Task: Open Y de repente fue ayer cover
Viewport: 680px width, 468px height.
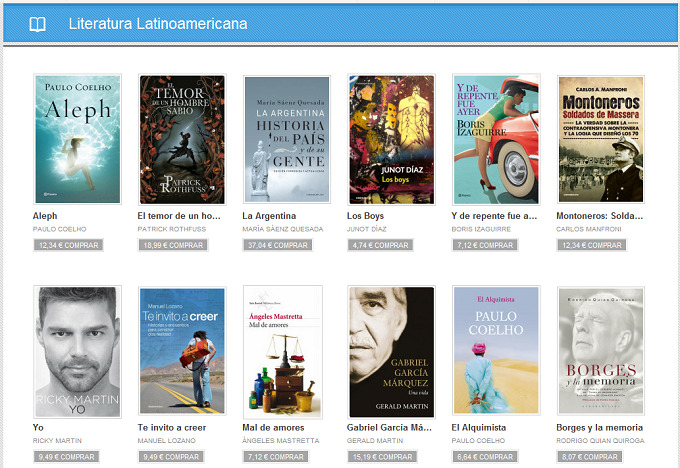Action: click(x=496, y=139)
